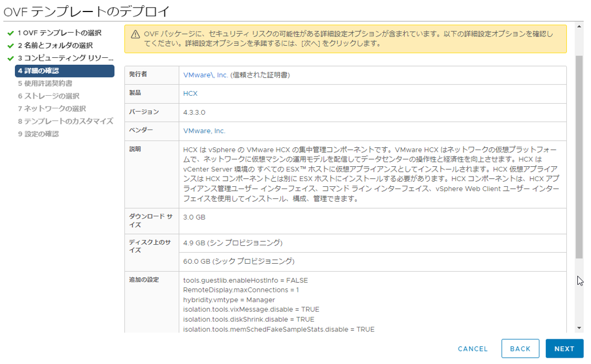591x364 pixels.
Task: Click the 発行者 row label
Action: coord(138,74)
